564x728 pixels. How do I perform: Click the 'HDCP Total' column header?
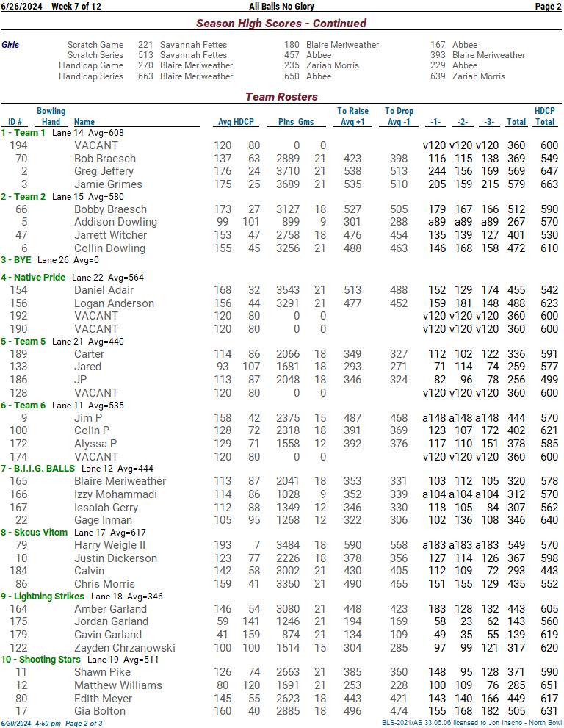point(544,116)
